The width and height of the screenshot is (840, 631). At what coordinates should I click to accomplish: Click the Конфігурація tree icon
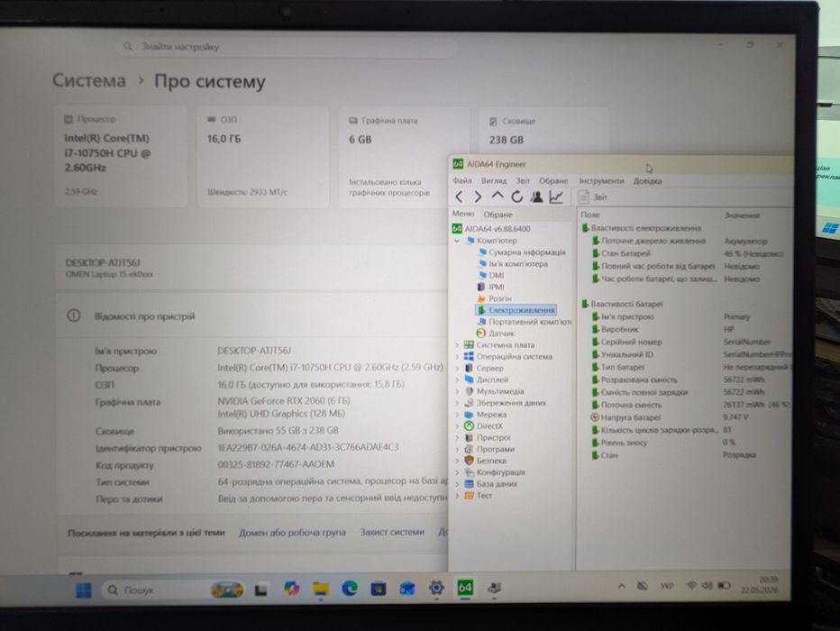[x=469, y=472]
